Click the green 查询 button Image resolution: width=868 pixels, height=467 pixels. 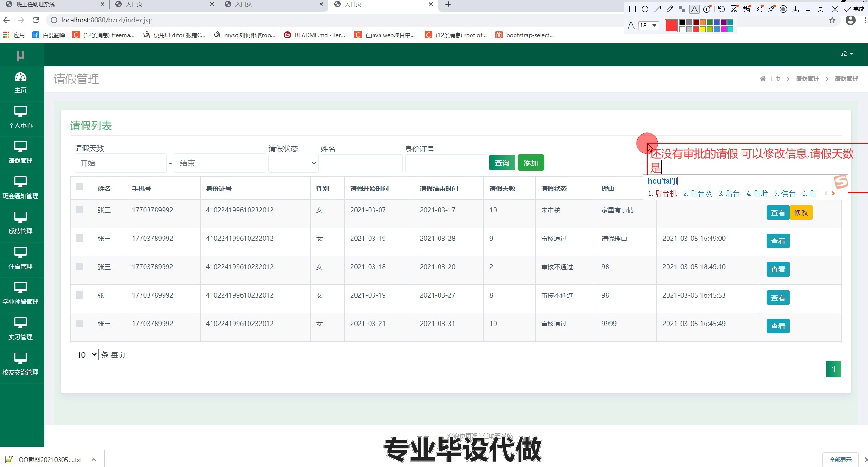pos(502,163)
